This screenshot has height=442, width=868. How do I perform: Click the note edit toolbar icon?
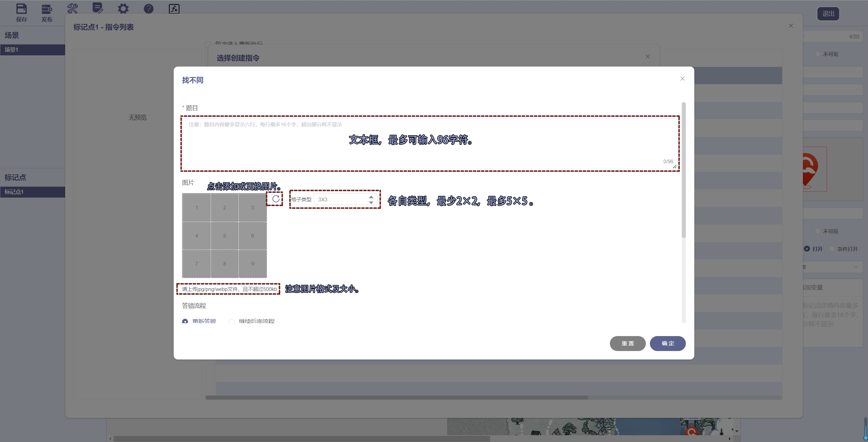coord(98,8)
